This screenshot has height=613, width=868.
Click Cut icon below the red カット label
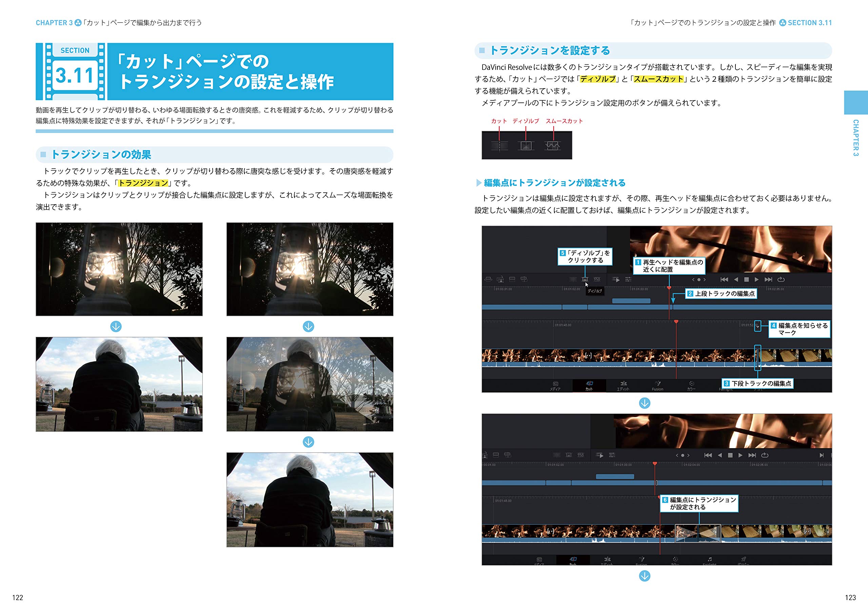[x=499, y=146]
